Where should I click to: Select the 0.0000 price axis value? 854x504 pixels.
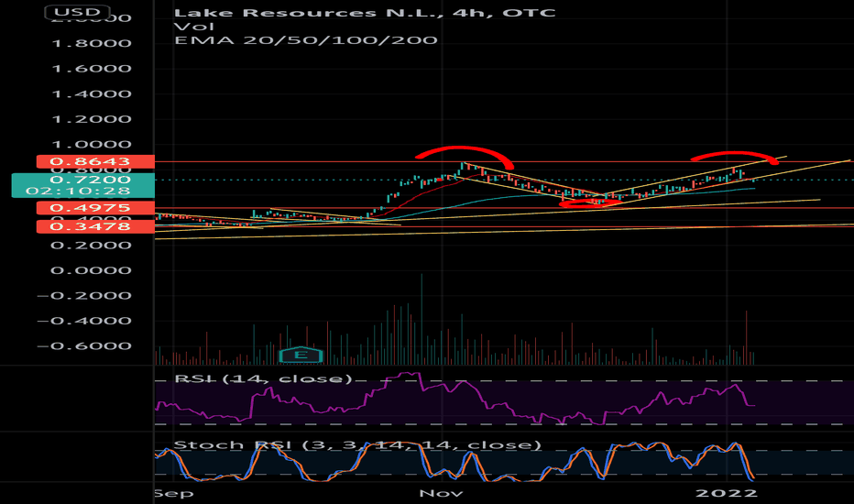92,270
